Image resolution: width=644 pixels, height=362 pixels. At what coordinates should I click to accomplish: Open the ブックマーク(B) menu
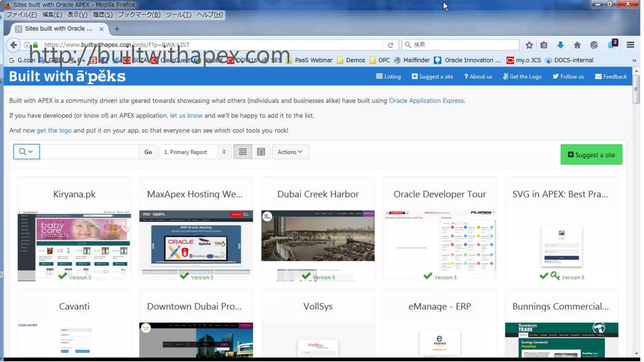click(x=139, y=14)
